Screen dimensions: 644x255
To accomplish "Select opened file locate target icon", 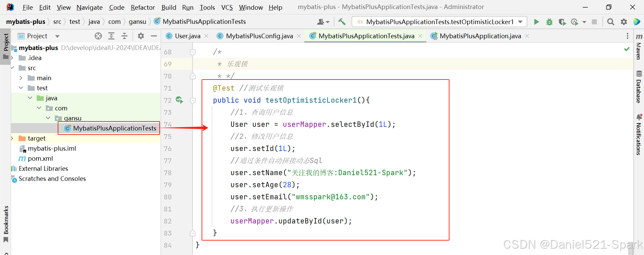I will (x=98, y=36).
